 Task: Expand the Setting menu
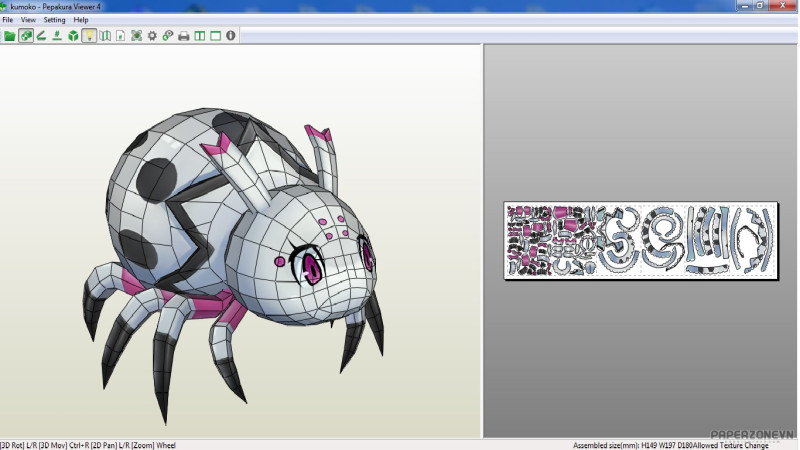pos(54,20)
